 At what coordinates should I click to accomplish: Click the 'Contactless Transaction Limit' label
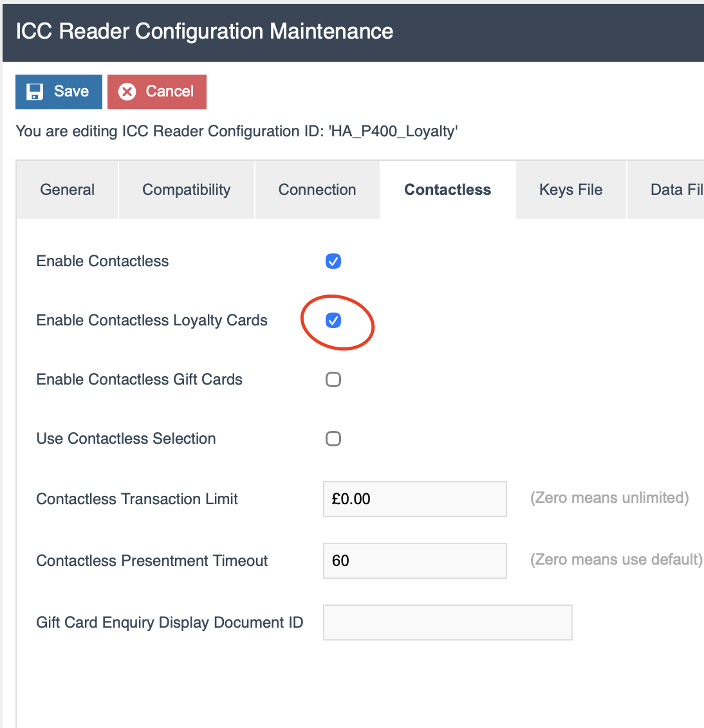tap(137, 498)
